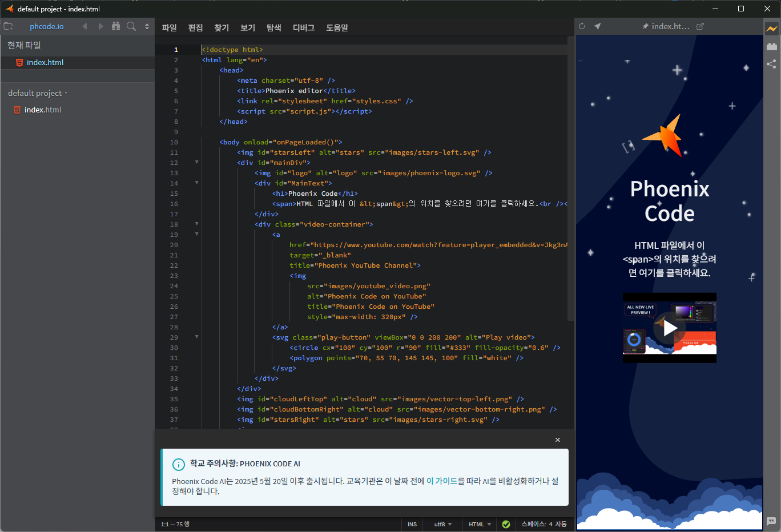Click the info icon in AI notification

(179, 464)
